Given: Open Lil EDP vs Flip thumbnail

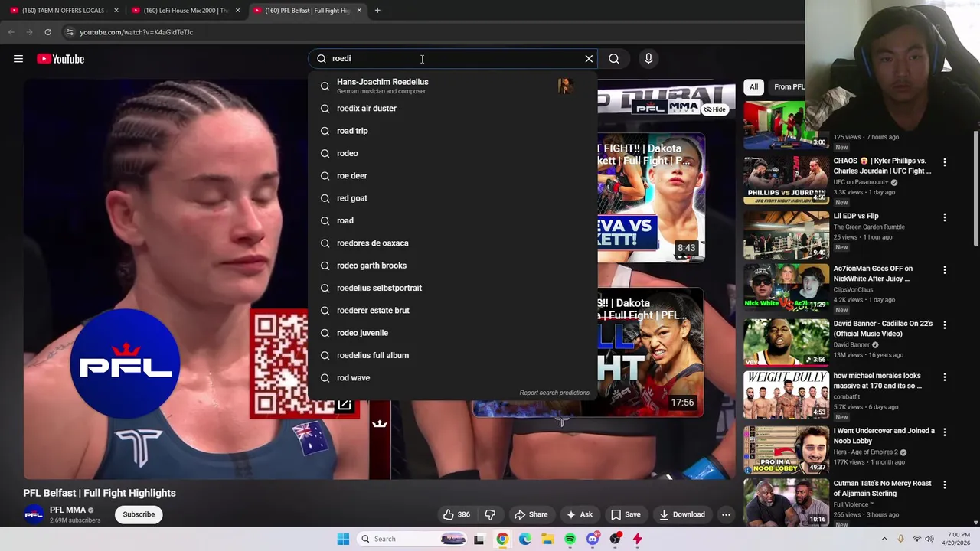Looking at the screenshot, I should pos(786,235).
